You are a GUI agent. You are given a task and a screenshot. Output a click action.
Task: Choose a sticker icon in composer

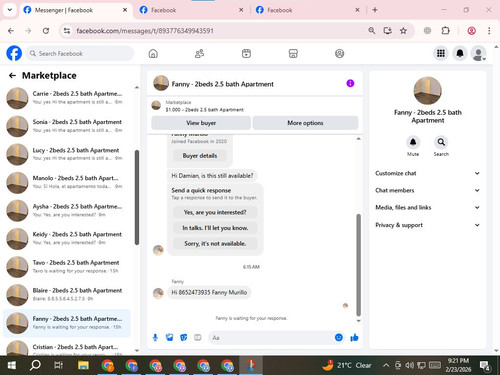click(184, 338)
